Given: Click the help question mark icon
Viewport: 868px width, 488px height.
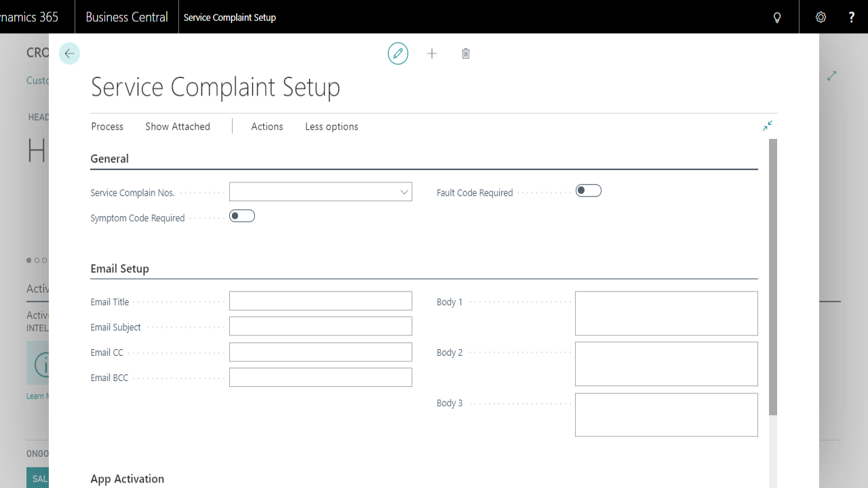Looking at the screenshot, I should (852, 18).
